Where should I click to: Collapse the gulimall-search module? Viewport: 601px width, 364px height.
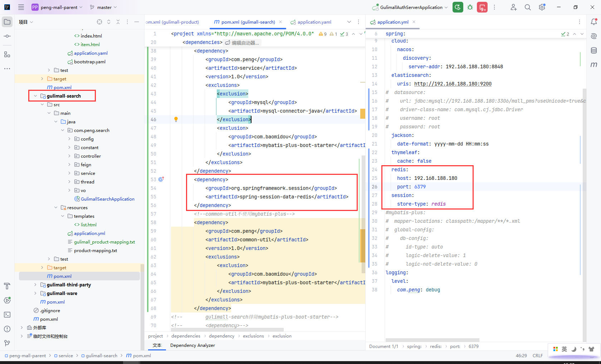point(35,96)
